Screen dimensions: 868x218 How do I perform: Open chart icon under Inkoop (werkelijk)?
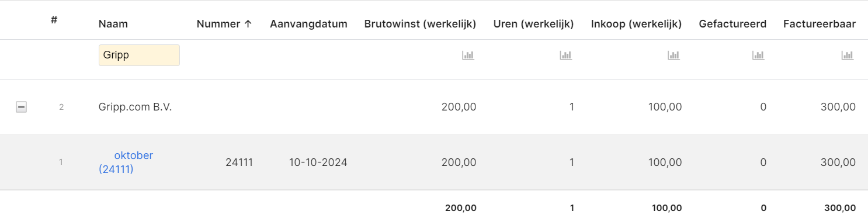coord(673,55)
